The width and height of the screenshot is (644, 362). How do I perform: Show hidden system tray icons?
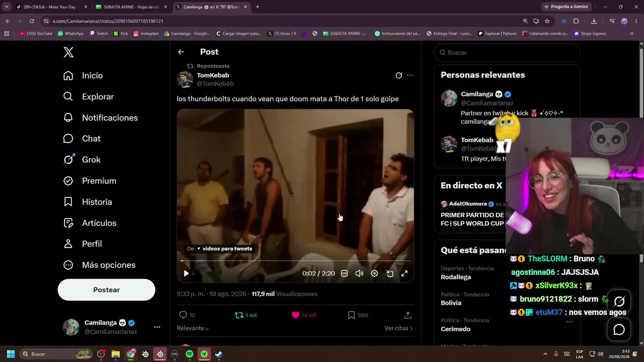pos(545,354)
